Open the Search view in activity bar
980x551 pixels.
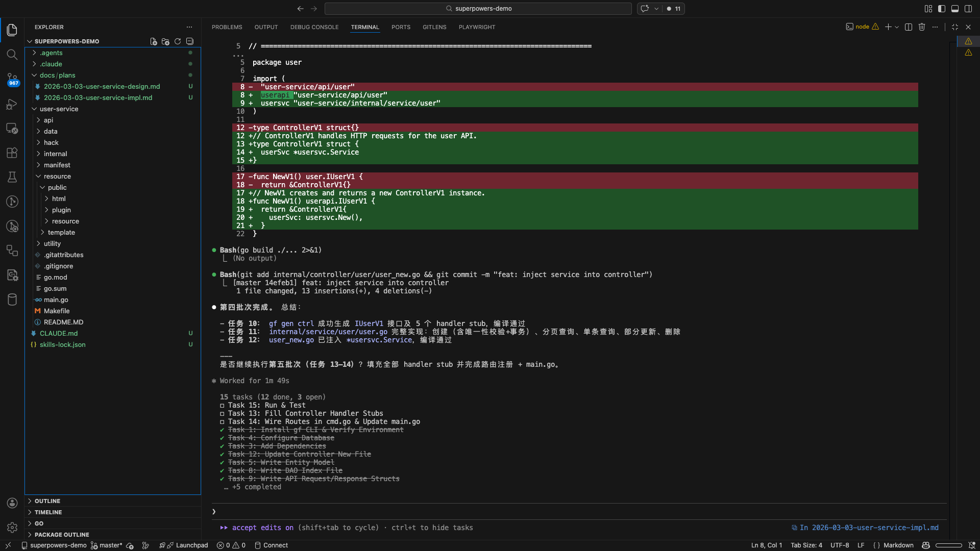pyautogui.click(x=12, y=55)
